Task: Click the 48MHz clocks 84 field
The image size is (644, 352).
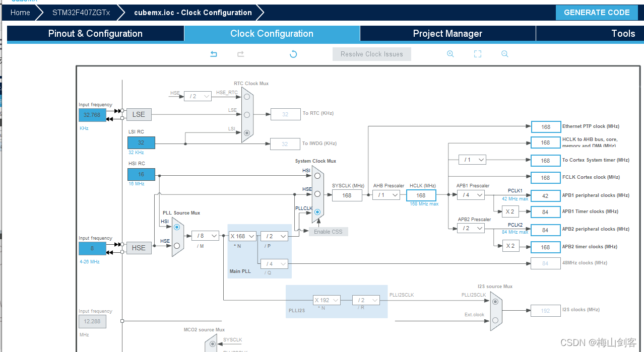Action: tap(546, 263)
